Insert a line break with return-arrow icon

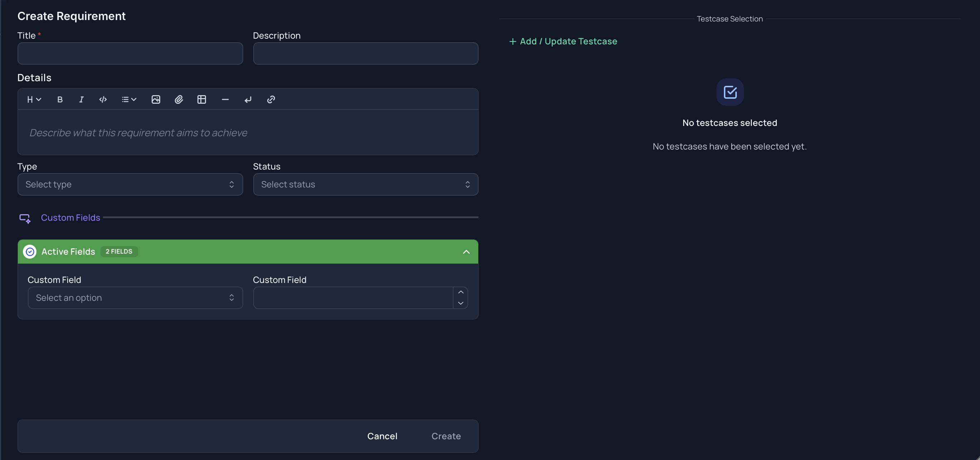pyautogui.click(x=248, y=99)
